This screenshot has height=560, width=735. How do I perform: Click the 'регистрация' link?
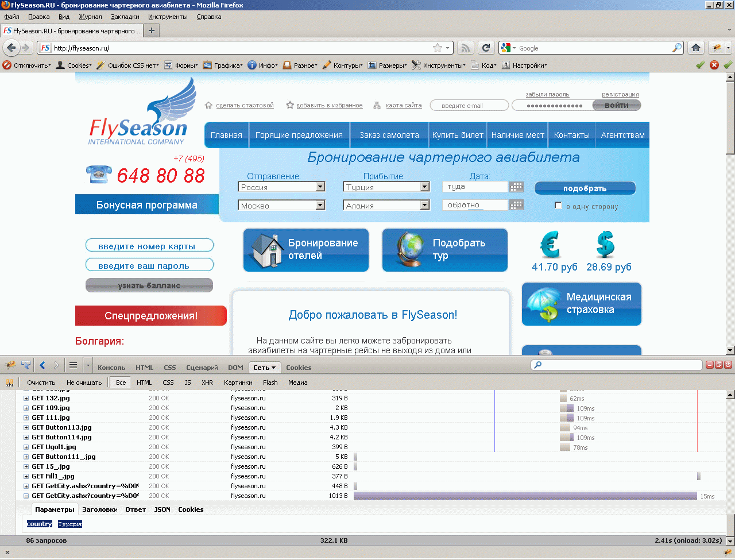620,94
